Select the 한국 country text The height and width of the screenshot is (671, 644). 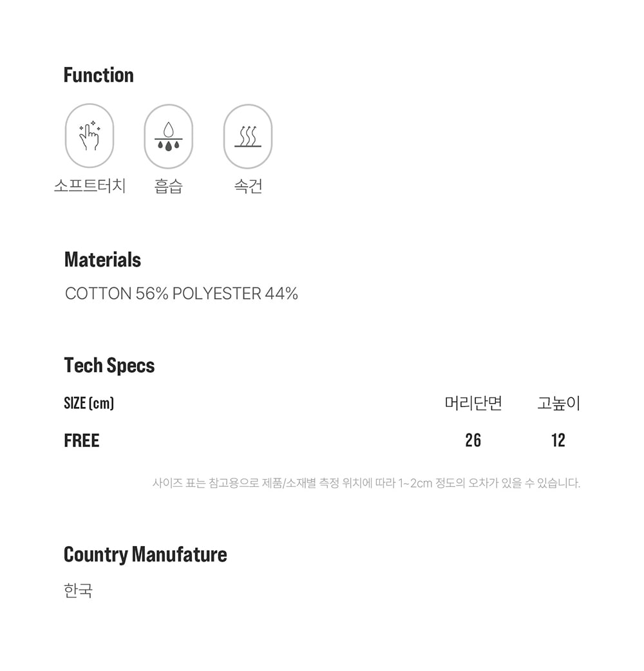point(79,591)
